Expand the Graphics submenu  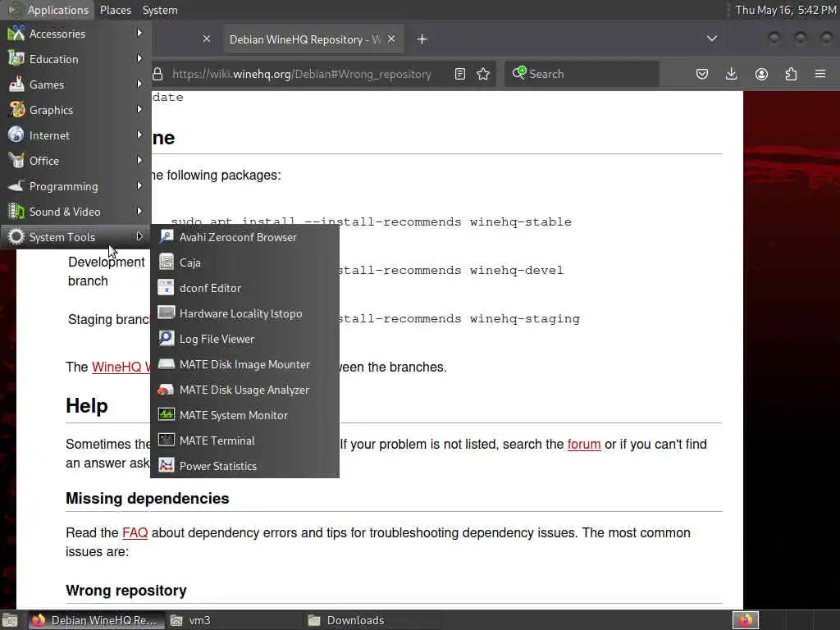click(75, 110)
